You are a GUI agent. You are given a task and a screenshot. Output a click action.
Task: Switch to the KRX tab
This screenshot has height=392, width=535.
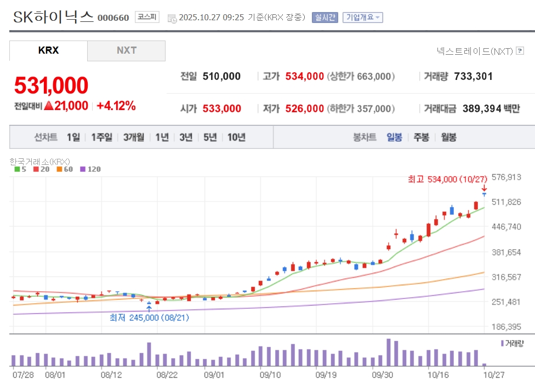click(x=48, y=50)
